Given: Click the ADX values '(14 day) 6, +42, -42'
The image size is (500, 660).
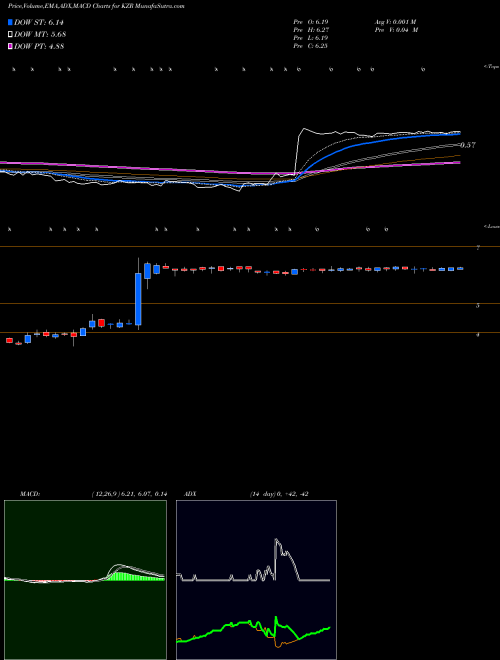Looking at the screenshot, I should coord(279,494).
